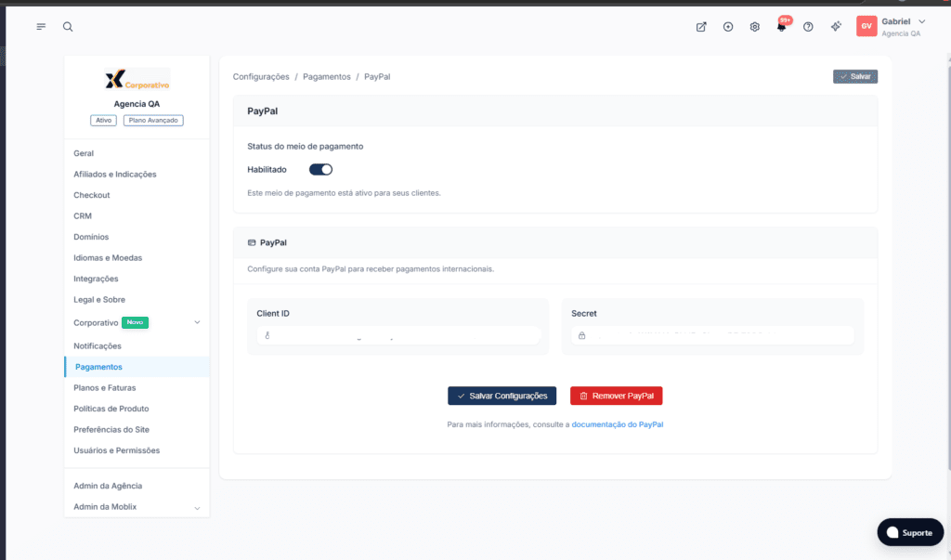Navigate to Idiomas e Moedas
This screenshot has height=560, width=951.
coord(108,258)
